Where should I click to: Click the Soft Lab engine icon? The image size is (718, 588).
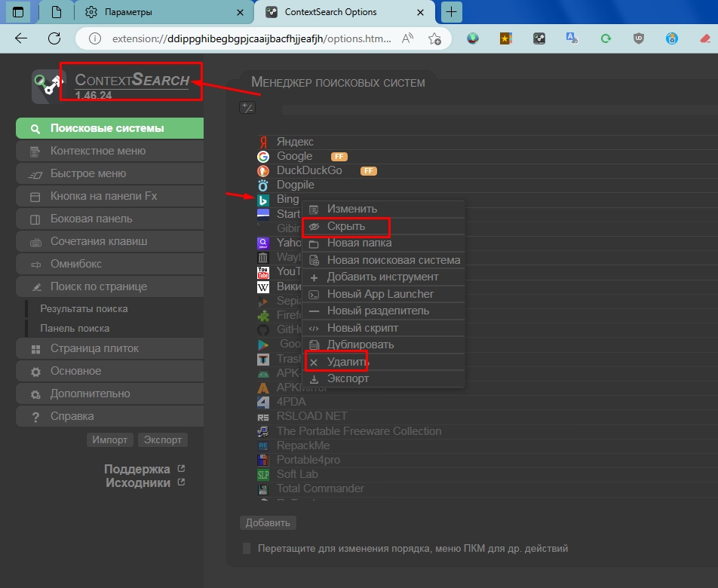(263, 474)
